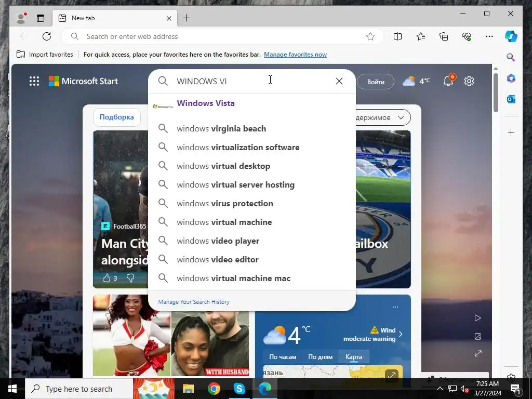This screenshot has height=399, width=532.
Task: Open the 4°C weather widget in header
Action: (416, 81)
